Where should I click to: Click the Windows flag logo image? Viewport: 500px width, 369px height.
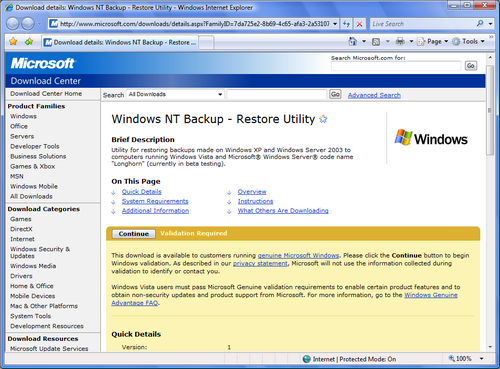click(403, 137)
